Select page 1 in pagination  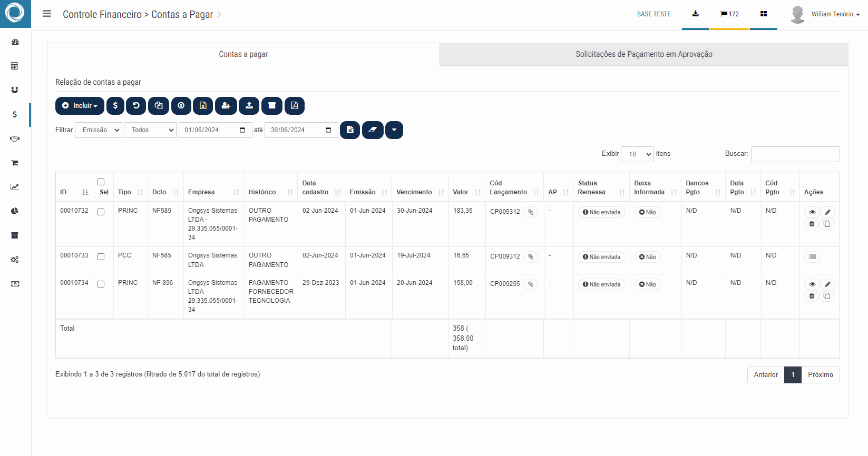click(793, 375)
